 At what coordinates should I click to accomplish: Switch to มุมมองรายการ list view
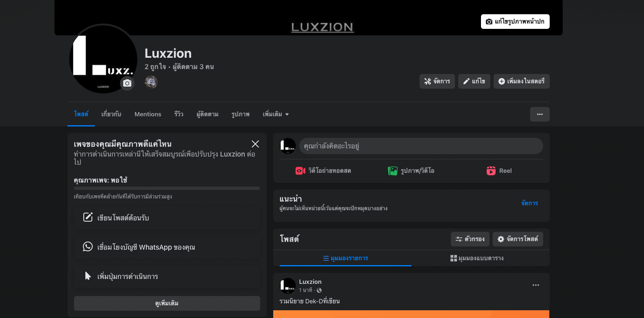click(346, 258)
